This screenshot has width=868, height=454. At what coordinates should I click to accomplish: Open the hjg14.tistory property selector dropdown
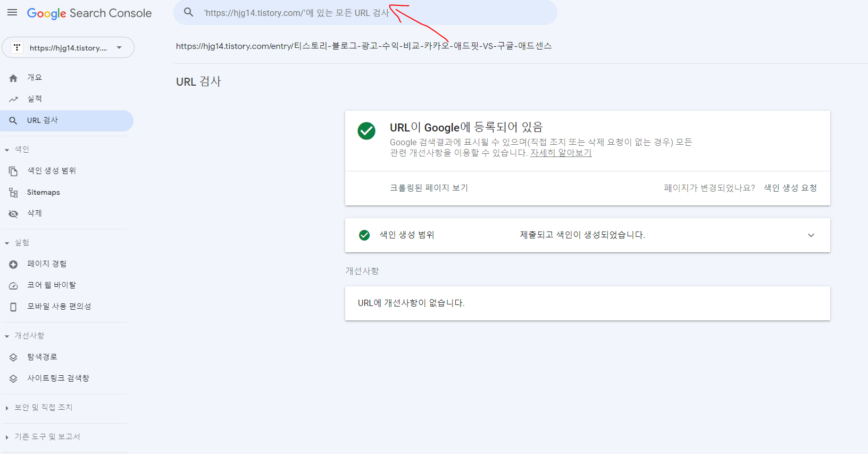[68, 47]
